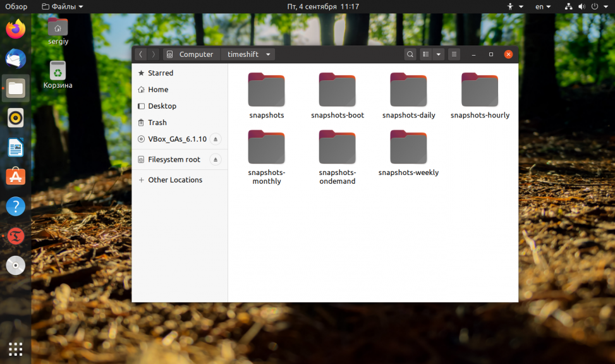
Task: Open the en keyboard layout menu
Action: coord(542,6)
